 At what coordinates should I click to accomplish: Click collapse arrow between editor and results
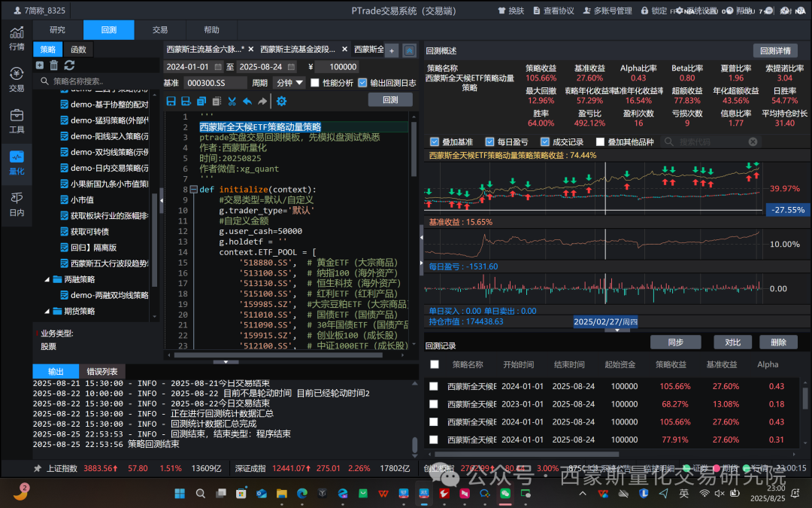(422, 237)
